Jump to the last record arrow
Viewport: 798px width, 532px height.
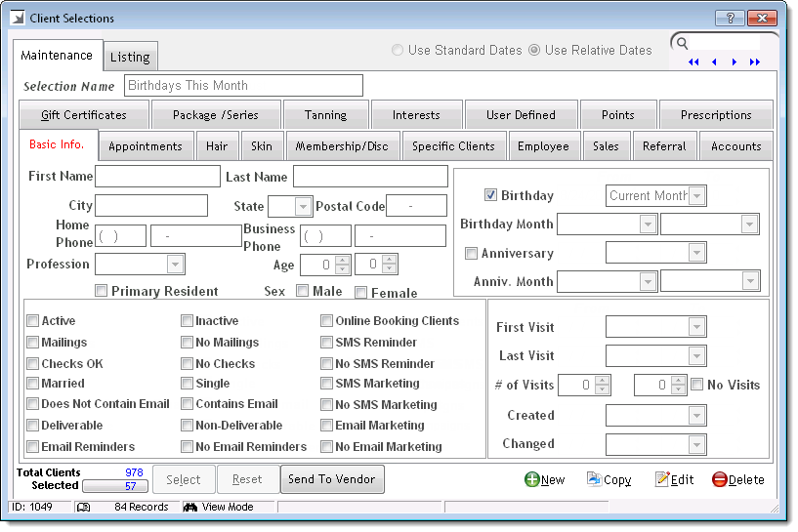[755, 62]
